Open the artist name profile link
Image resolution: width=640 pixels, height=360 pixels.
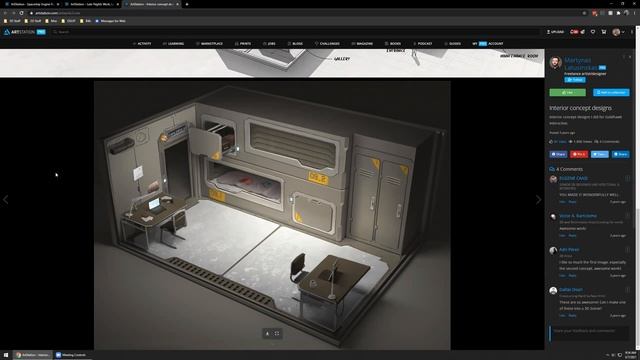pos(580,64)
